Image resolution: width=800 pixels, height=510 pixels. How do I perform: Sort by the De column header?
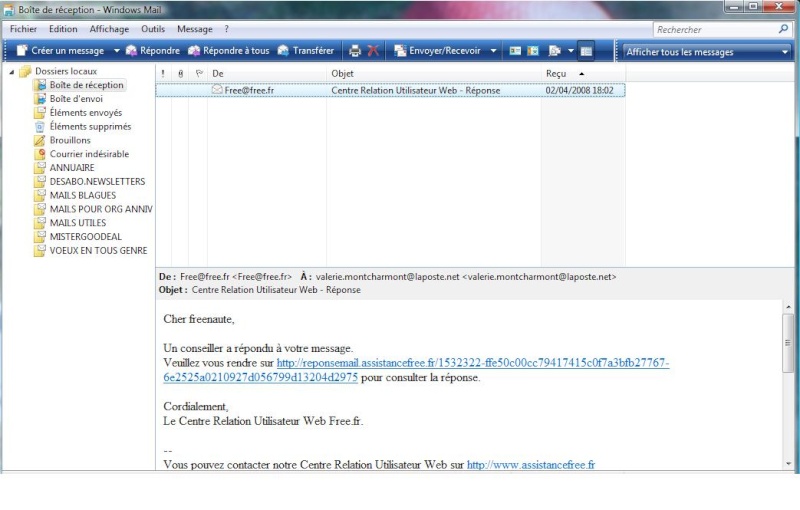(x=267, y=73)
